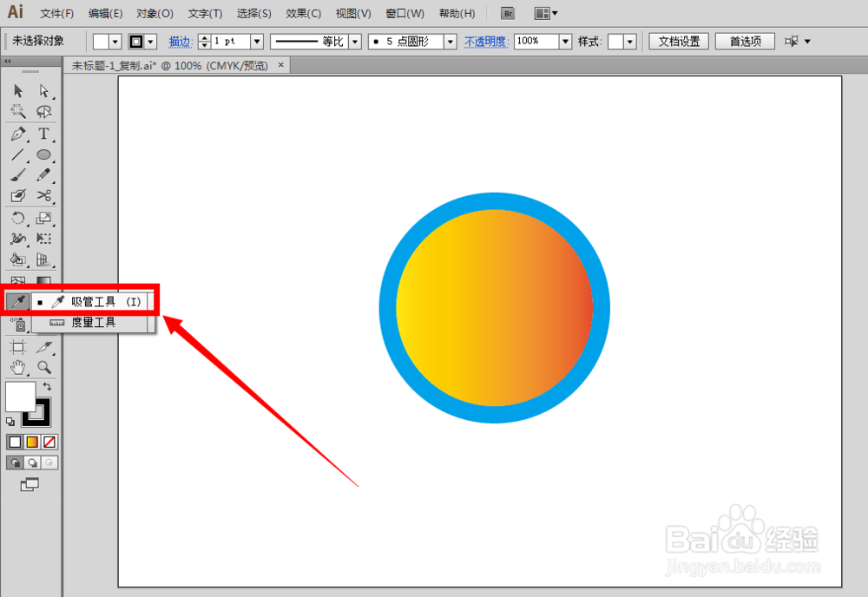Pick the Scale tool
The height and width of the screenshot is (597, 868).
pos(43,218)
